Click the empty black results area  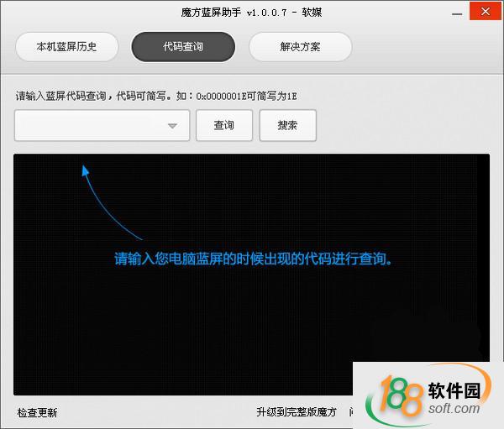[252, 336]
